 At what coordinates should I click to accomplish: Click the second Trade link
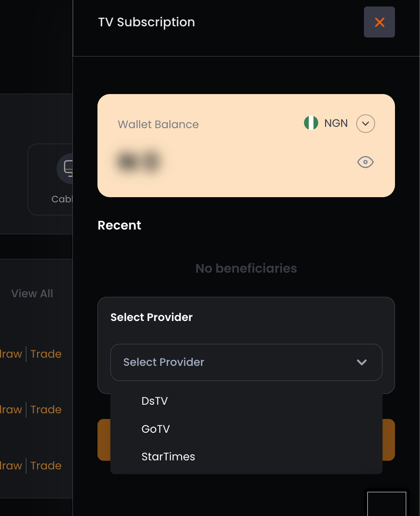[x=46, y=409]
